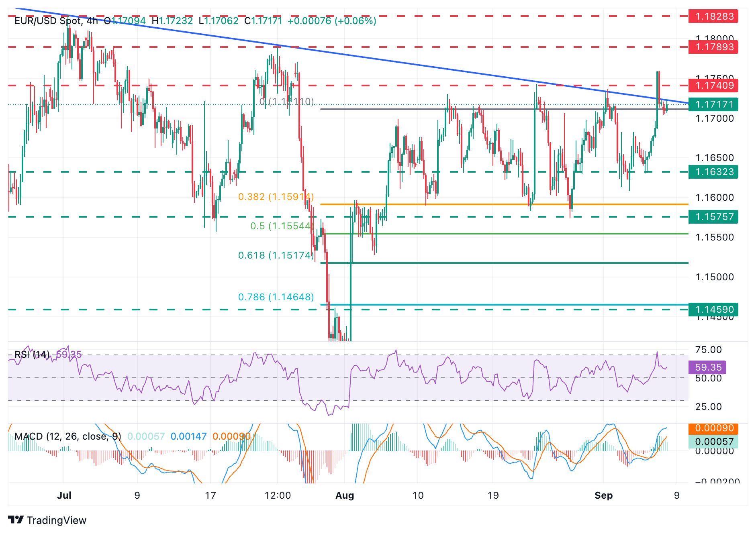Open the MACD (12, 26, close, 9) legend
Image resolution: width=756 pixels, height=534 pixels.
67,436
